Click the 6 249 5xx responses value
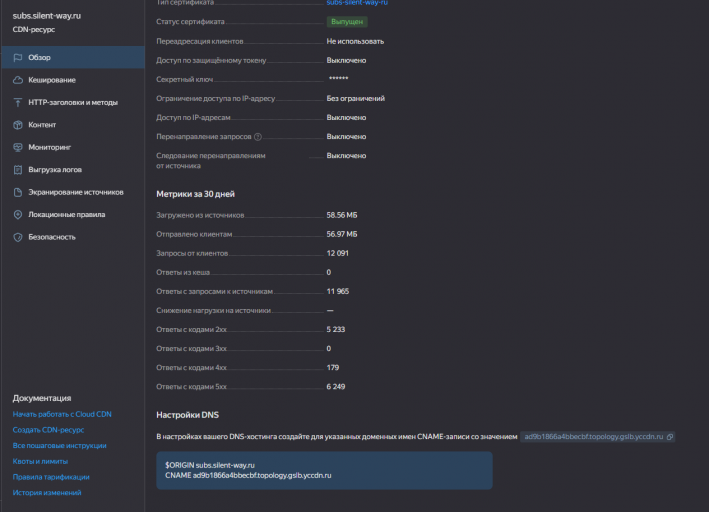The width and height of the screenshot is (709, 512). pos(336,387)
